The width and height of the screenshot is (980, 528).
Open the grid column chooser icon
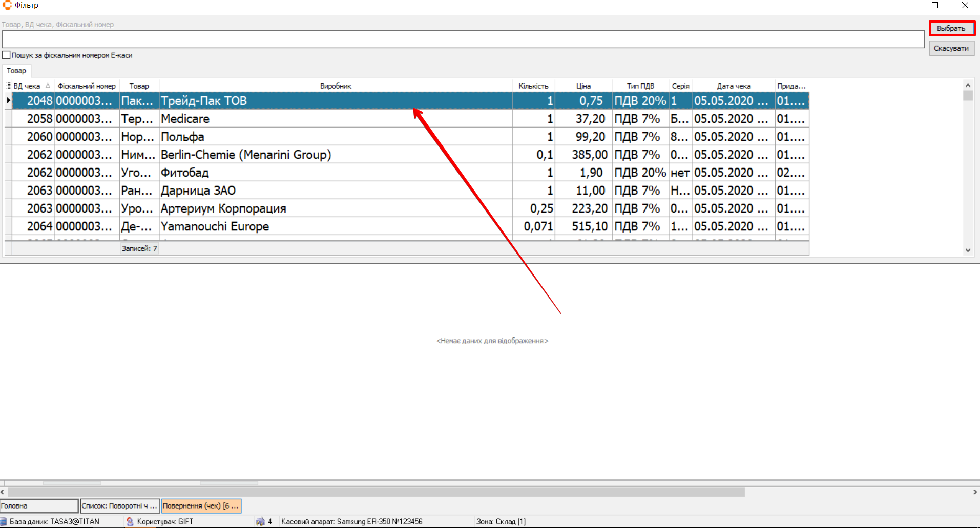[x=8, y=86]
